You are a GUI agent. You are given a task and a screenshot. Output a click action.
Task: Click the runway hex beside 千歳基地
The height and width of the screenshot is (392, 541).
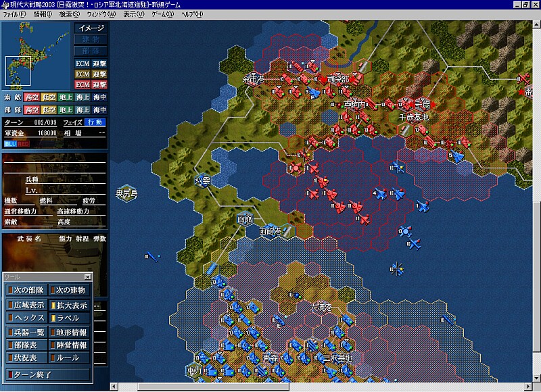[406, 130]
